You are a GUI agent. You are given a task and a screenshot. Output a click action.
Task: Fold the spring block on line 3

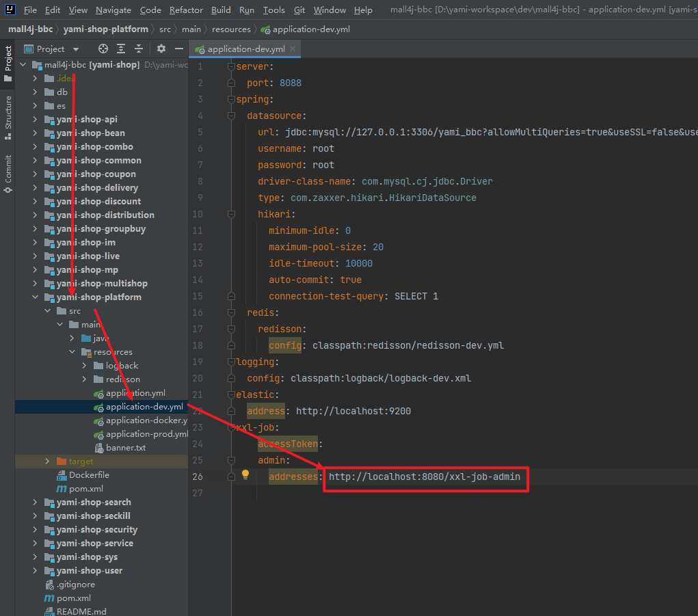click(232, 99)
